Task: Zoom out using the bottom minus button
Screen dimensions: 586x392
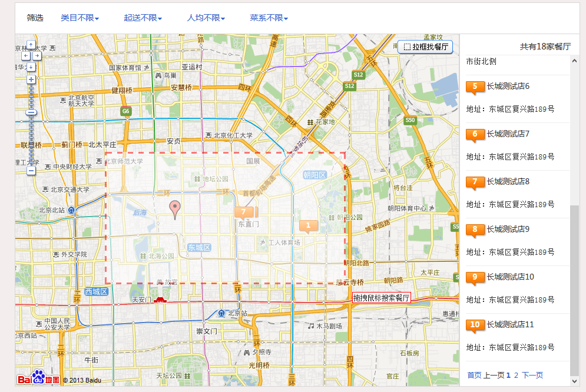Action: click(x=31, y=171)
